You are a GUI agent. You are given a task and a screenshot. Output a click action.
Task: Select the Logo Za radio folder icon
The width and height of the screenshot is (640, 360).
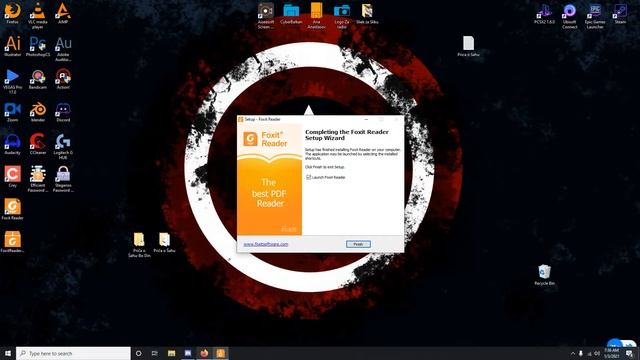tap(342, 16)
